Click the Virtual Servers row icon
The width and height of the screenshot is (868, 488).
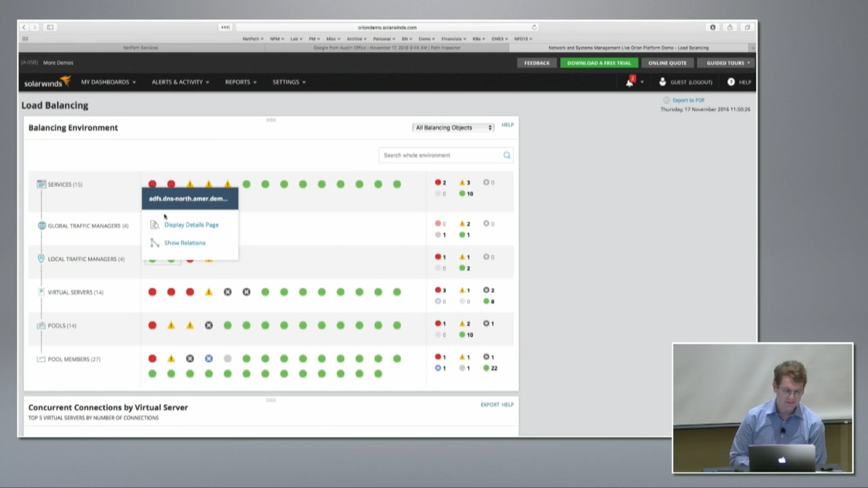[41, 292]
